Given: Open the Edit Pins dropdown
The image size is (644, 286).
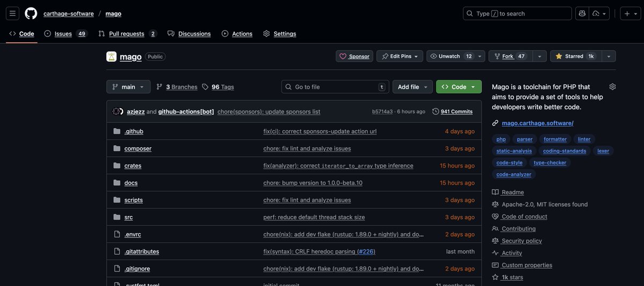Looking at the screenshot, I should click(x=400, y=56).
